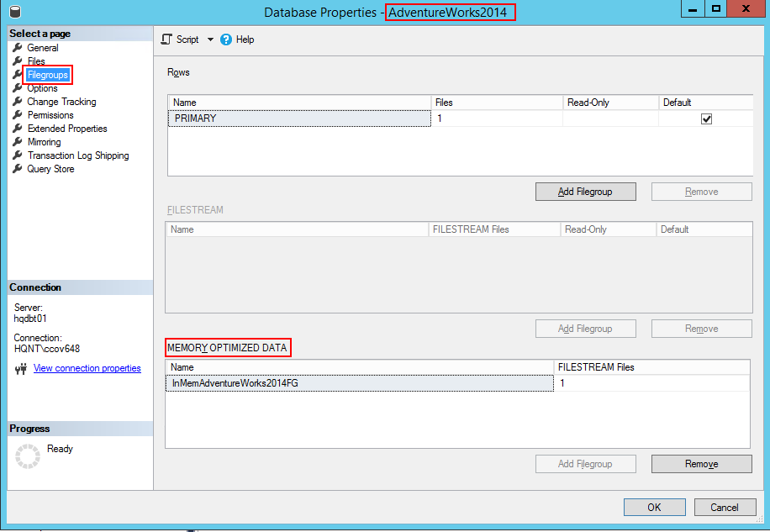770x532 pixels.
Task: Click the Files count cell for PRIMARY
Action: coord(497,119)
